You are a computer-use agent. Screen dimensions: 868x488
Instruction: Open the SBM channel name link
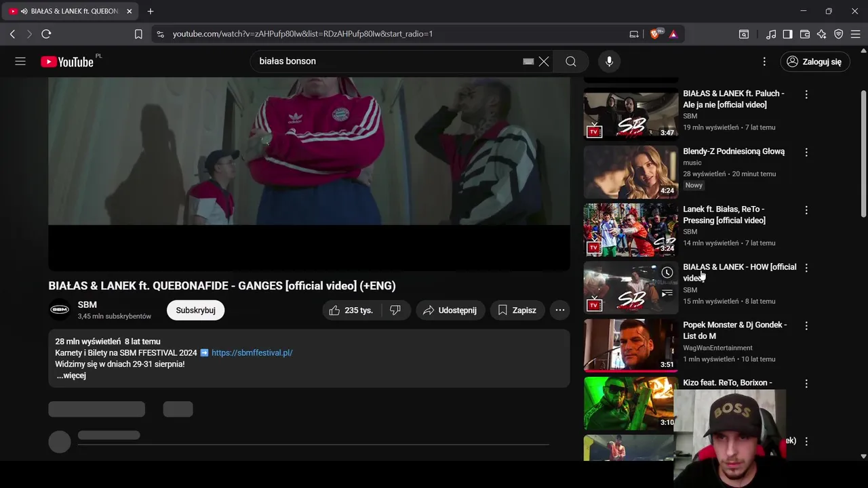click(x=87, y=305)
